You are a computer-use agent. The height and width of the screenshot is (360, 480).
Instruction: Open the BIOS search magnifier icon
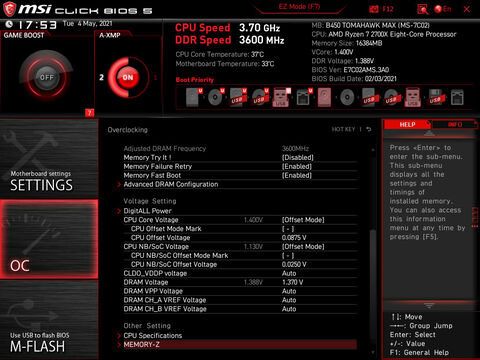point(422,9)
